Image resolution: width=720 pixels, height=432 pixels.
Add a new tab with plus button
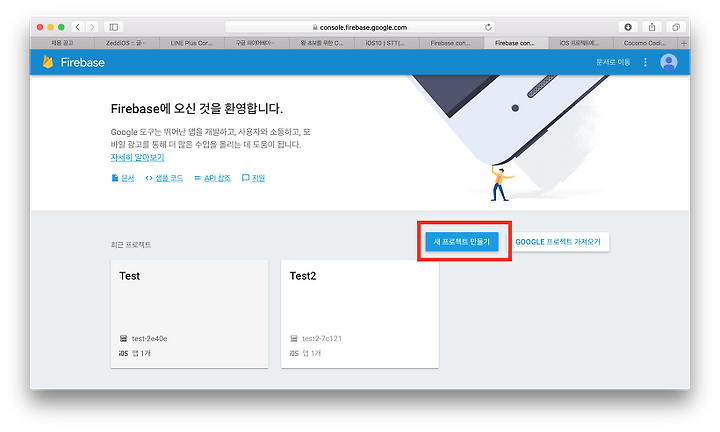pos(684,43)
